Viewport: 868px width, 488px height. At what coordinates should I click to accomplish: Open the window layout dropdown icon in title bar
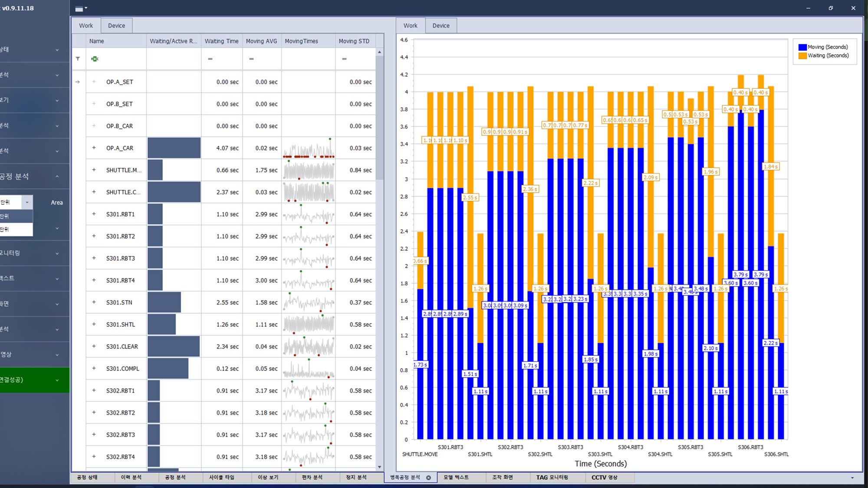[81, 8]
